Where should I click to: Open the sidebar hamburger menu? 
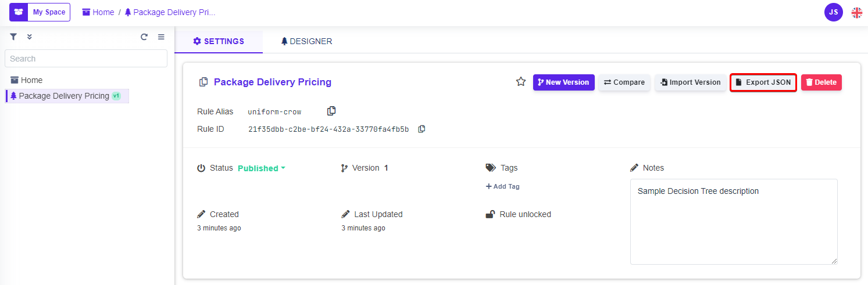[161, 37]
